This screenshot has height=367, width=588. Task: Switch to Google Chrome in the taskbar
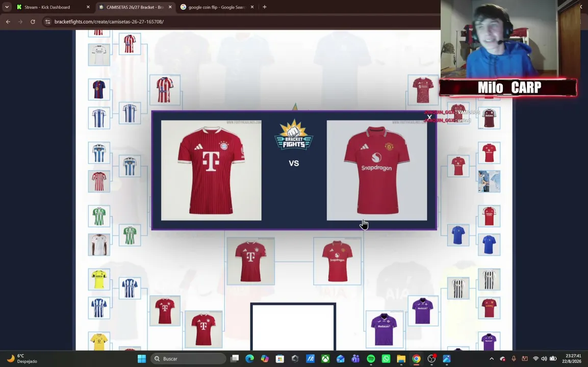coord(416,359)
